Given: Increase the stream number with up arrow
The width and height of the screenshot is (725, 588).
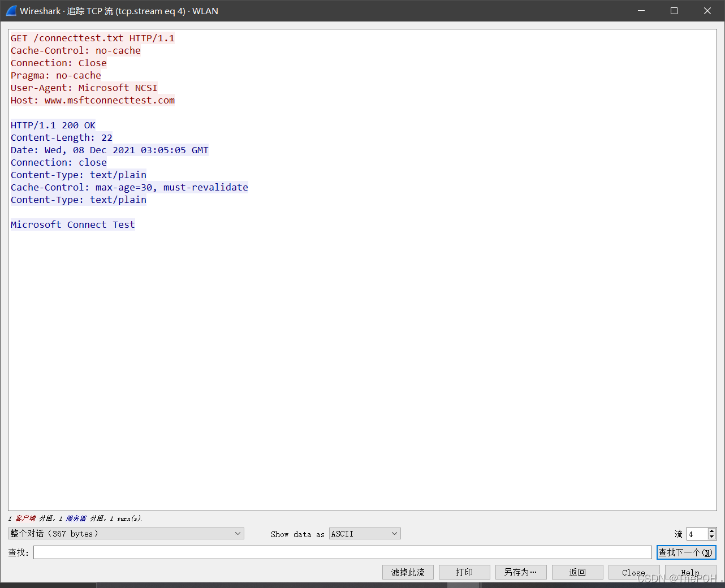Looking at the screenshot, I should tap(712, 531).
